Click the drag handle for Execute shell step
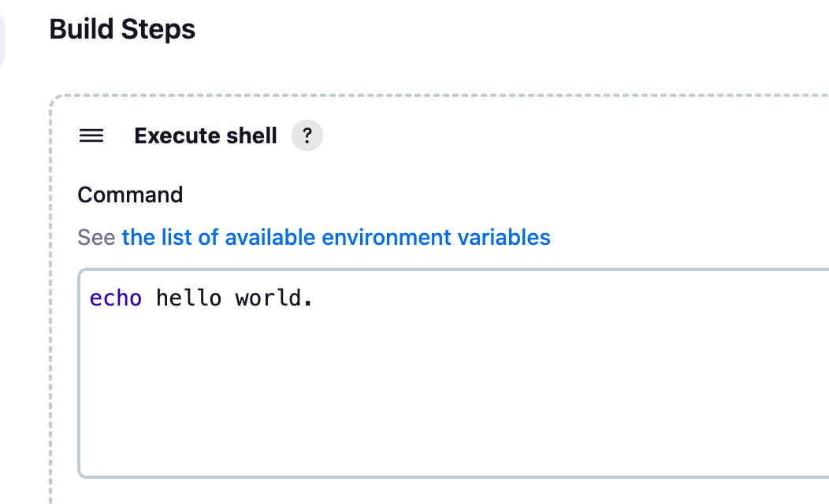This screenshot has height=504, width=829. click(x=91, y=136)
